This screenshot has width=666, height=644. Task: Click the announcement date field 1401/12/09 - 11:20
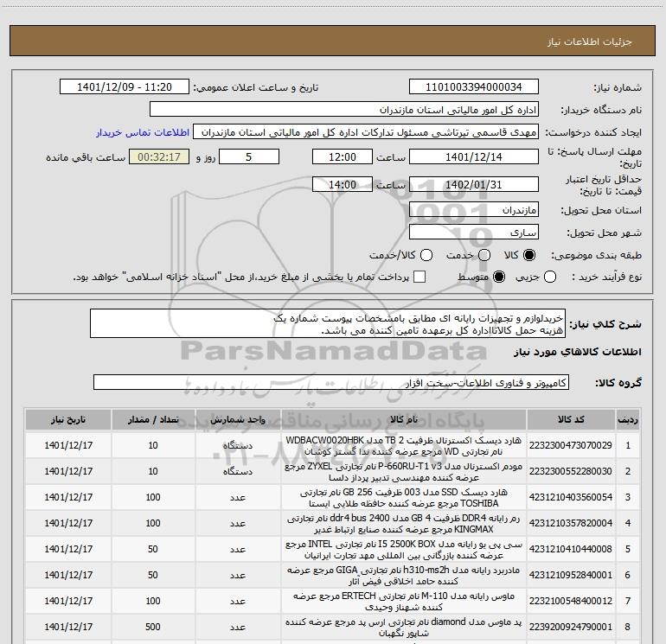(x=125, y=87)
